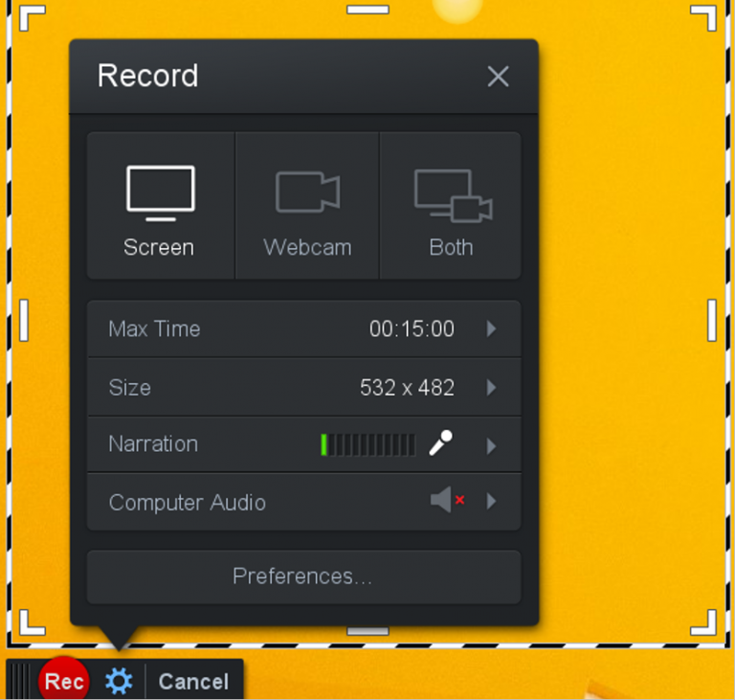Cancel the recording setup

pos(193,681)
